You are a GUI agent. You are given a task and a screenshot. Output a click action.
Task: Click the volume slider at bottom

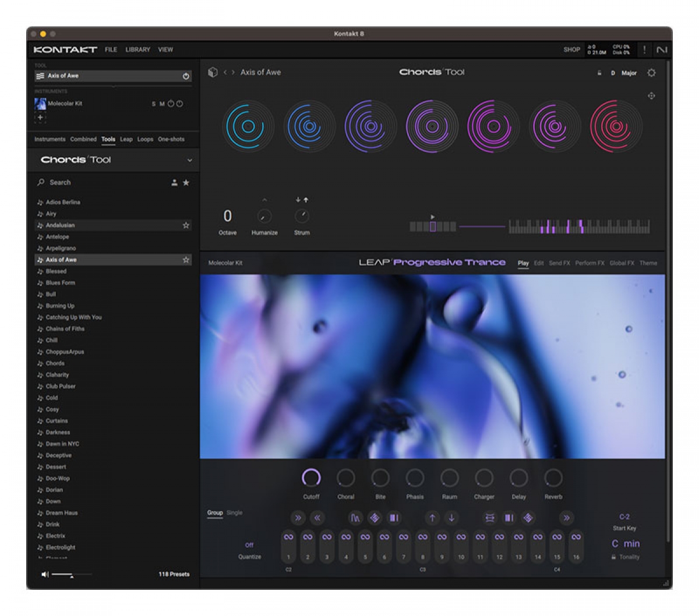(x=72, y=575)
